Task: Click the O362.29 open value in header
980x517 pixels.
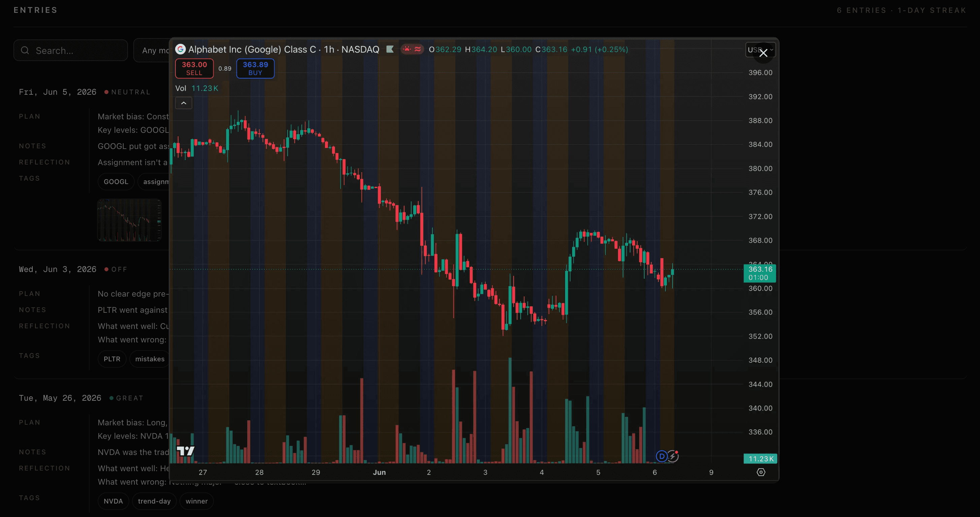Action: (445, 50)
